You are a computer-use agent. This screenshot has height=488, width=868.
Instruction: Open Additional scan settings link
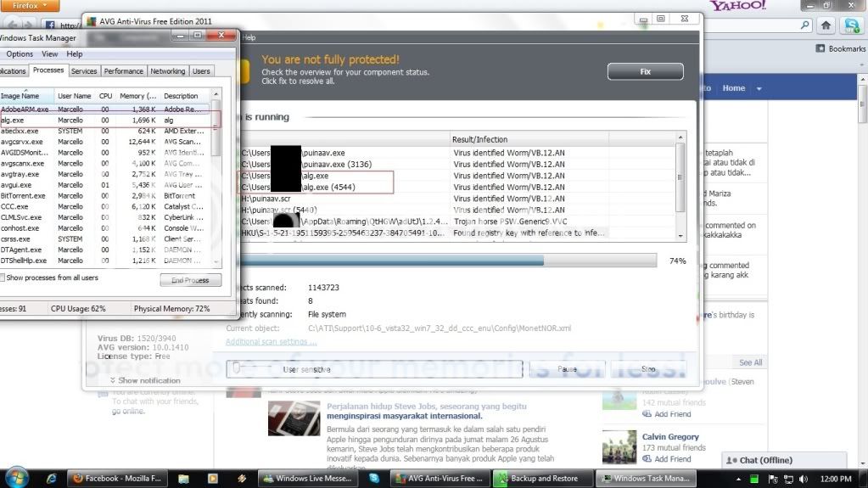click(x=272, y=342)
